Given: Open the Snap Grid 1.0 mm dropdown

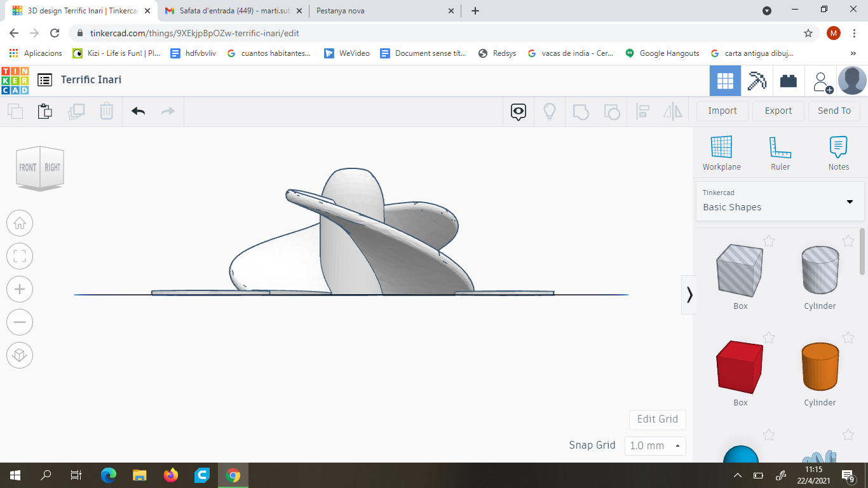Looking at the screenshot, I should pyautogui.click(x=655, y=445).
